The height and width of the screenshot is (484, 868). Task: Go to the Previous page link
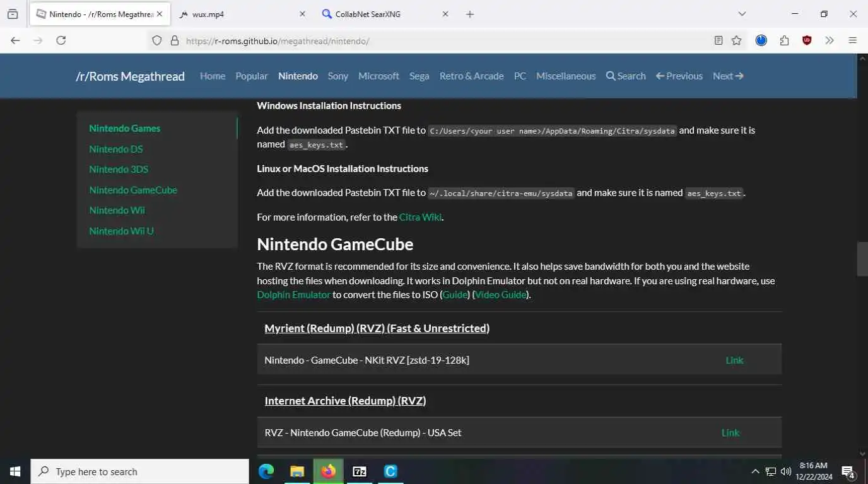coord(679,76)
